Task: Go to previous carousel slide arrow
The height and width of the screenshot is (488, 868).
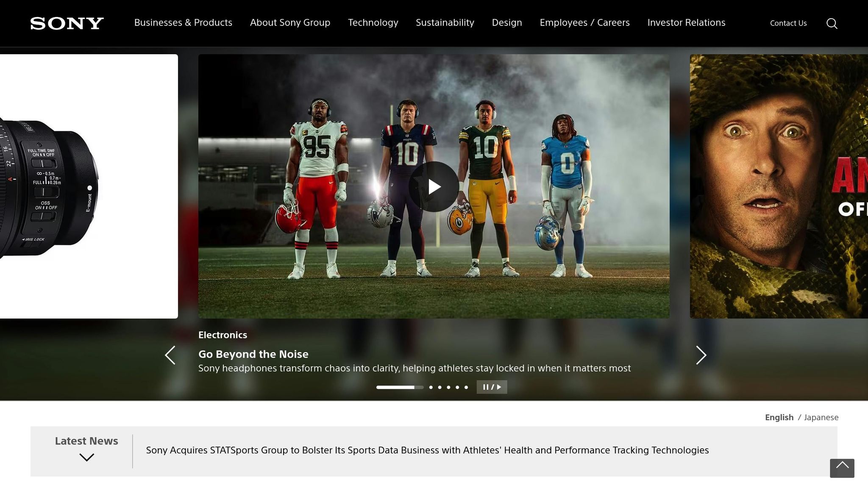Action: click(170, 355)
